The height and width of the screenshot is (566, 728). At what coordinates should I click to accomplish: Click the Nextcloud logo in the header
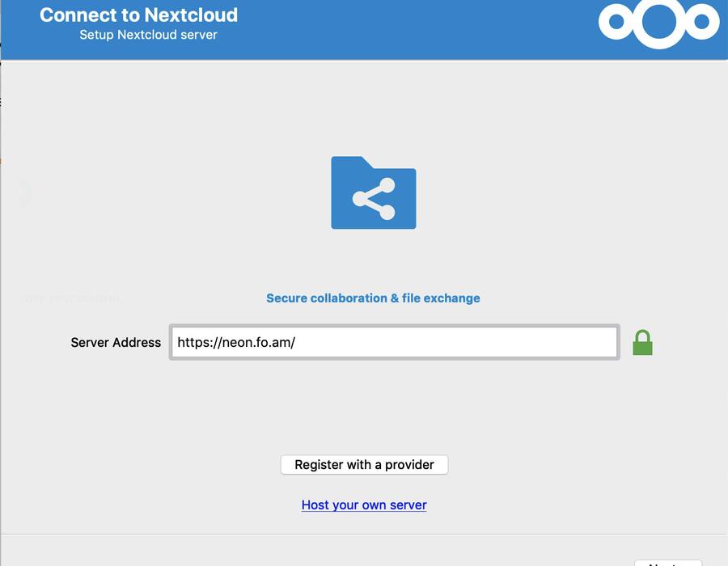658,22
